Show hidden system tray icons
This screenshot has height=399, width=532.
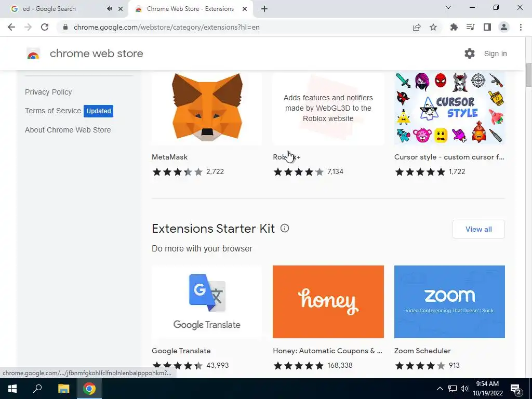pyautogui.click(x=440, y=389)
